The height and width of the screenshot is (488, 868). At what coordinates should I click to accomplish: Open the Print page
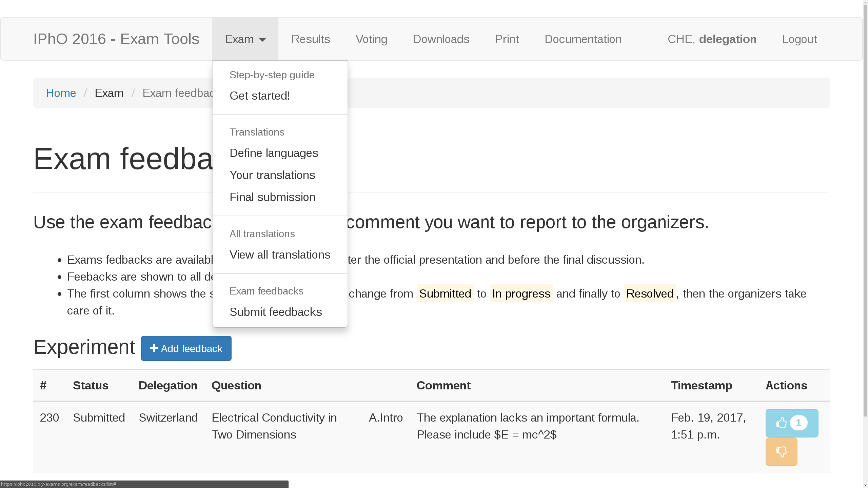[507, 39]
